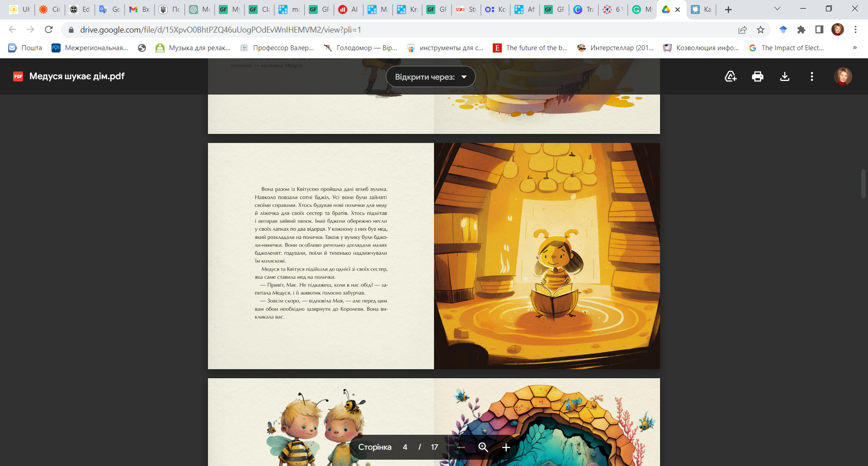Open Chrome profile avatar

click(x=838, y=29)
